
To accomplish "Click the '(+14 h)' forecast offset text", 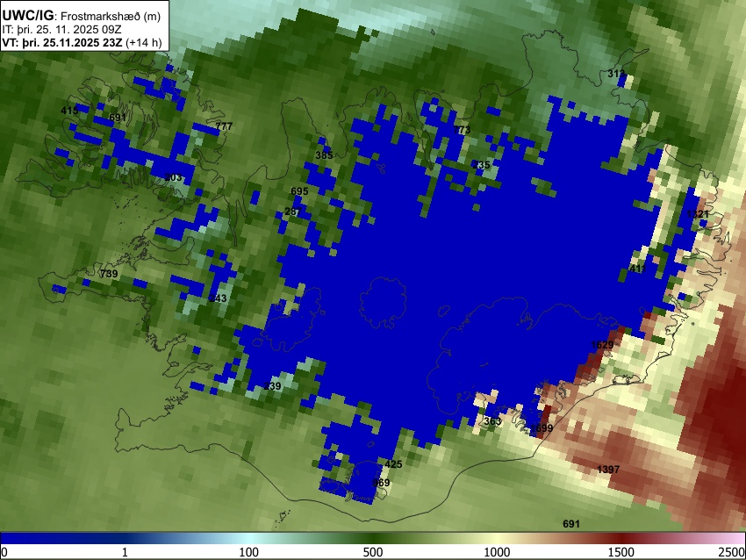I will tap(144, 42).
